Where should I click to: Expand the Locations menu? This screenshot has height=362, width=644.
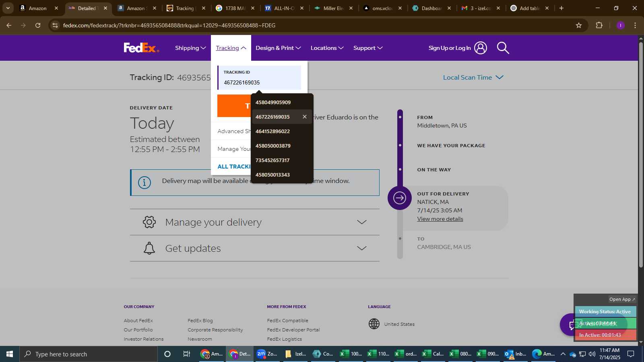tap(327, 48)
